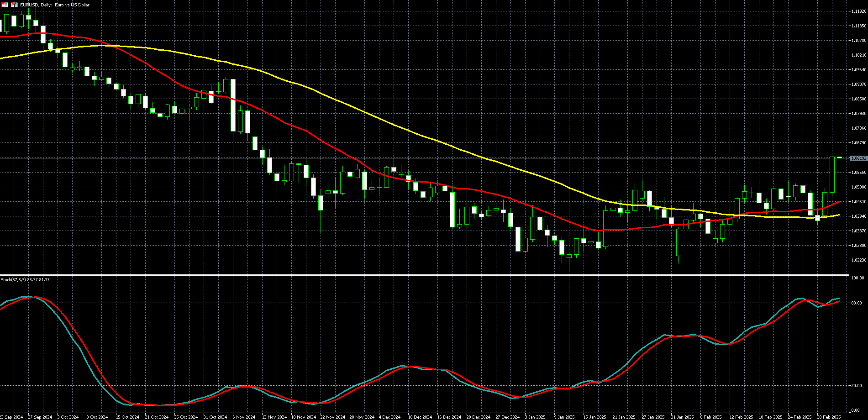Click the '9 Jan 2025' time axis label
This screenshot has width=868, height=420.
tap(564, 417)
